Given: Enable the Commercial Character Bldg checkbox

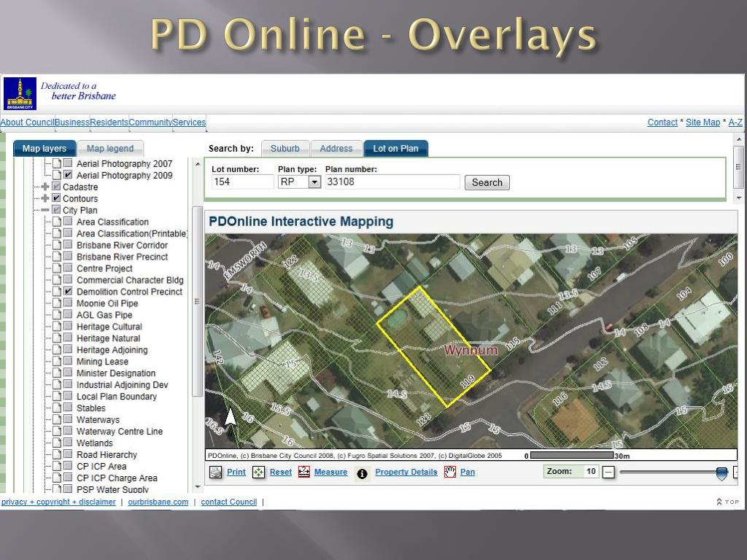Looking at the screenshot, I should click(x=68, y=279).
